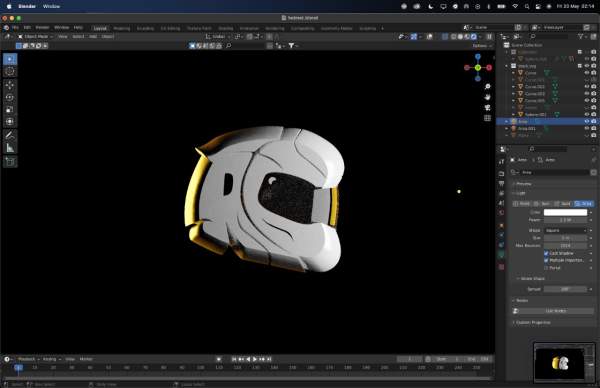Select the Annotate tool
600x388 pixels.
point(10,135)
